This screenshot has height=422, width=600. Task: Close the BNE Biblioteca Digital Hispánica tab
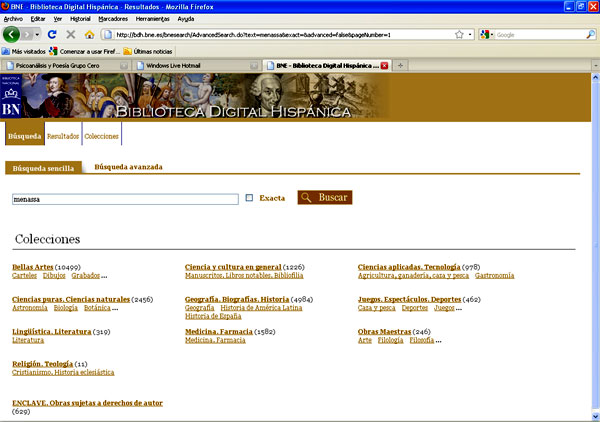tap(385, 65)
